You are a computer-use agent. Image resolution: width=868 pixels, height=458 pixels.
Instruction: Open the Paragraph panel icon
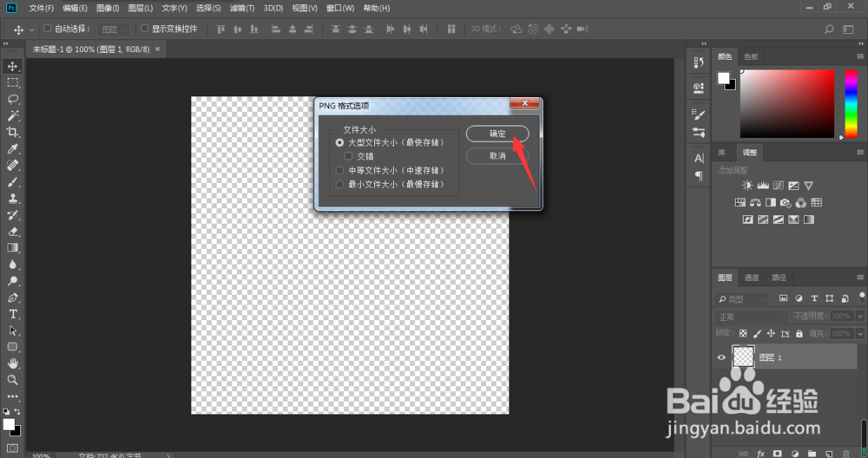[x=699, y=176]
